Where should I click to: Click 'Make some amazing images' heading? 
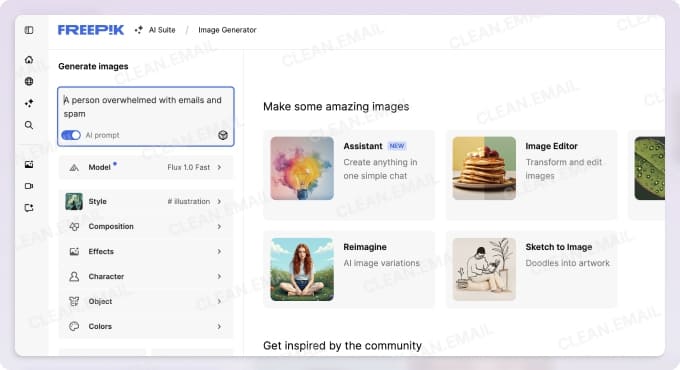pos(336,107)
